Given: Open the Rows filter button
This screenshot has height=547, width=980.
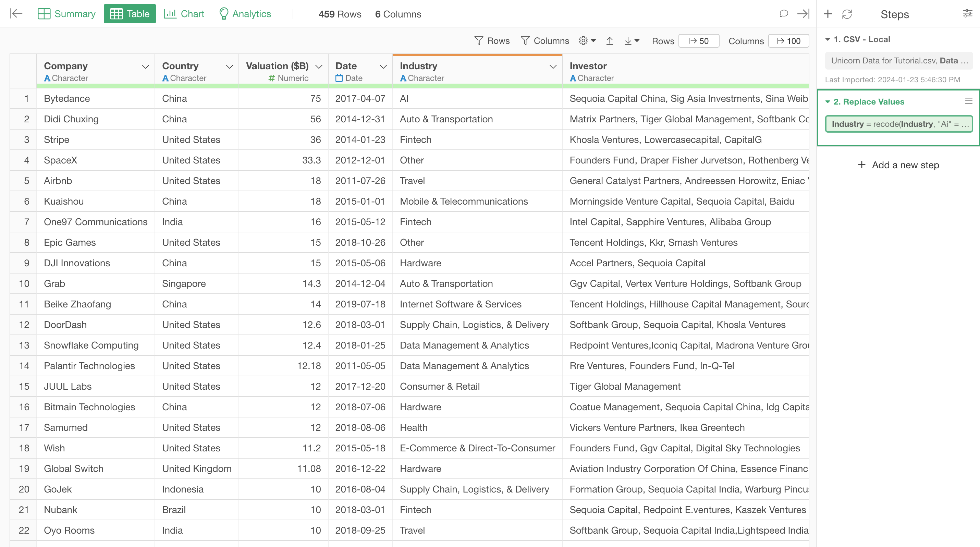Looking at the screenshot, I should click(492, 41).
